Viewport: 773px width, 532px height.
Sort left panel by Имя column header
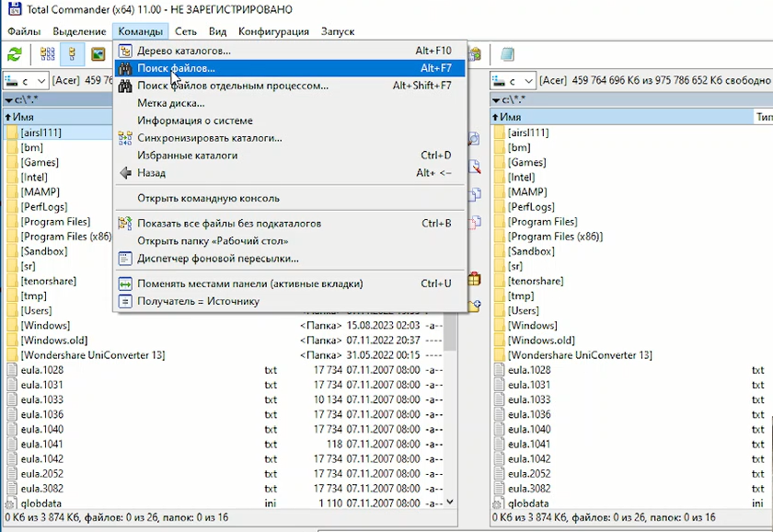[58, 117]
